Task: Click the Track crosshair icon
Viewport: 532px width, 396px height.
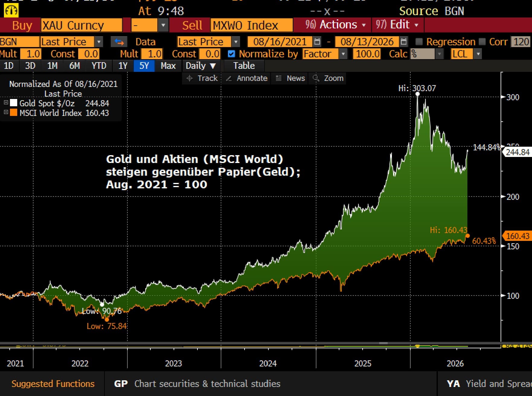Action: point(190,78)
